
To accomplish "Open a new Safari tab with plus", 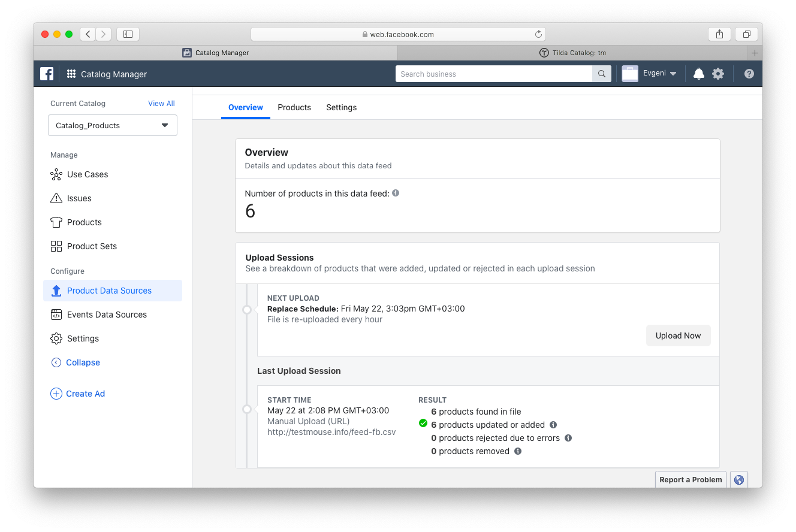I will coord(755,53).
